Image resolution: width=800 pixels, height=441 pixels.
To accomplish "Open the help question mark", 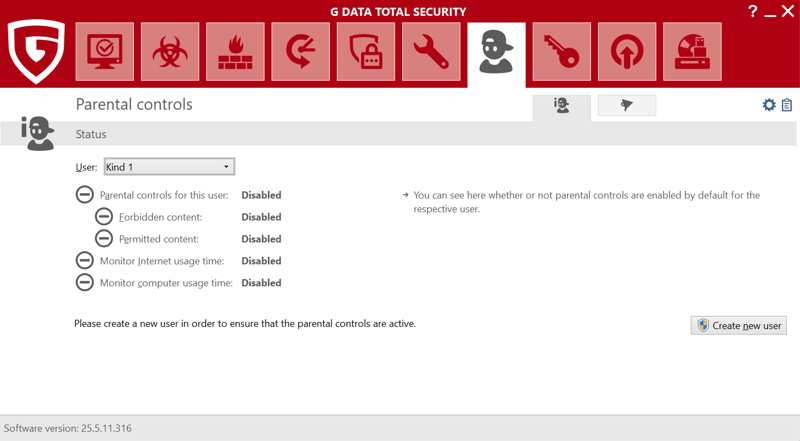I will coord(753,11).
